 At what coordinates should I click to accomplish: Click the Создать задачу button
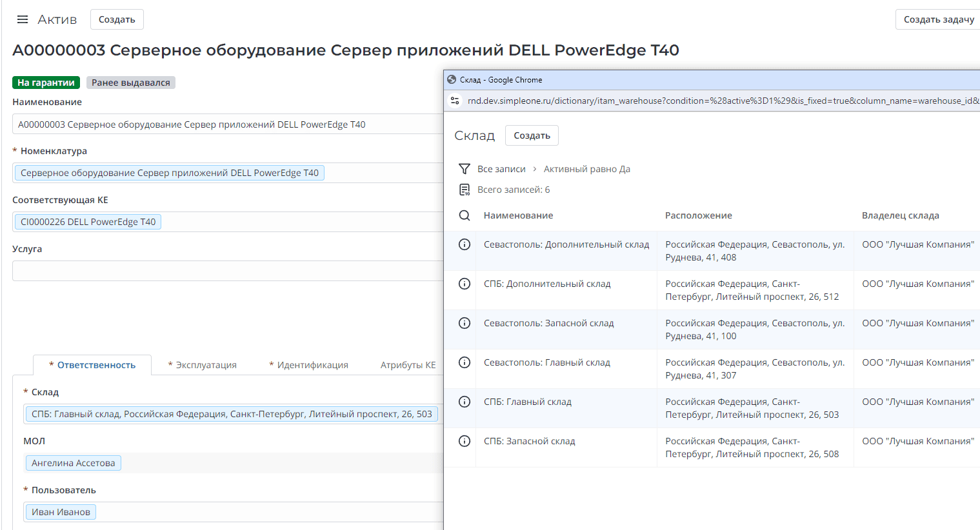tap(938, 19)
